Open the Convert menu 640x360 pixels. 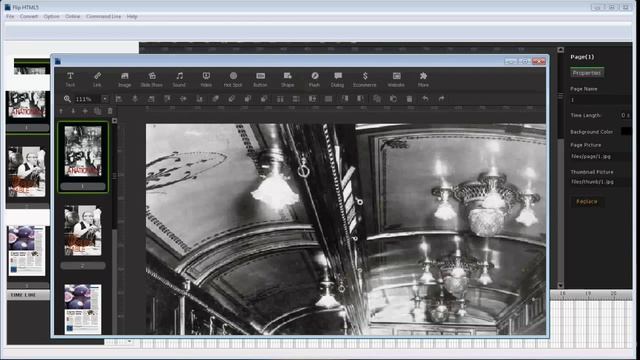(x=29, y=16)
